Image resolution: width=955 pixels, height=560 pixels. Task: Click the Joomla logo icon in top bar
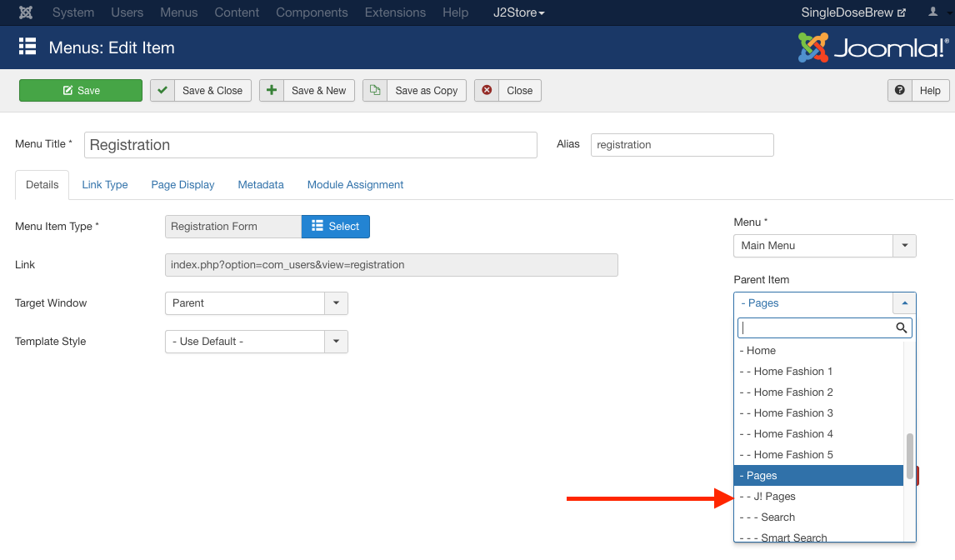click(x=26, y=12)
